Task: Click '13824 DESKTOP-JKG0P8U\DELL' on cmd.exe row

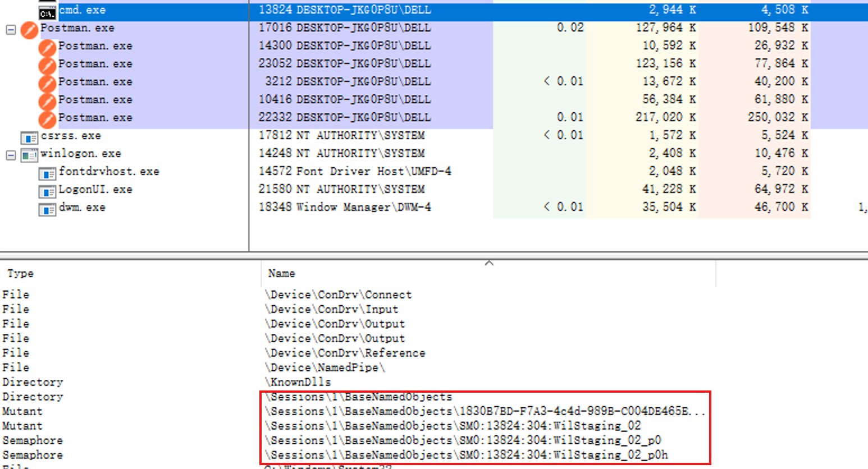Action: pyautogui.click(x=345, y=10)
